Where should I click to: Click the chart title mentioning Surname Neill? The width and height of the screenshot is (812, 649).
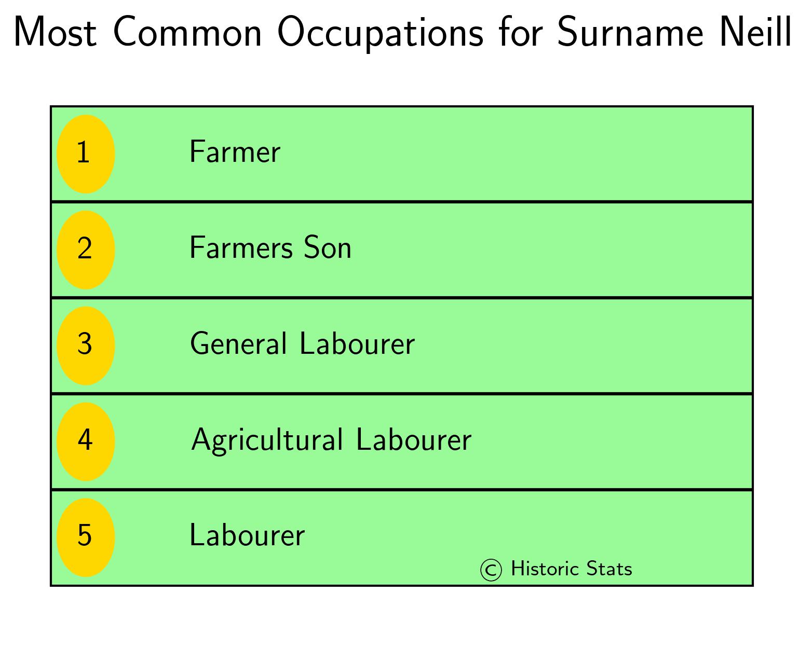point(403,32)
